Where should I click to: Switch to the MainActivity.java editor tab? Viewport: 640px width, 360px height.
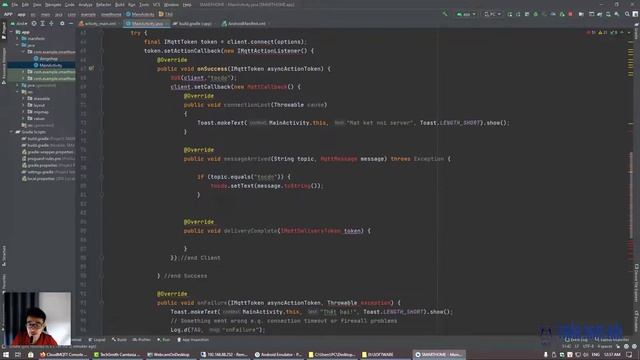pos(146,24)
